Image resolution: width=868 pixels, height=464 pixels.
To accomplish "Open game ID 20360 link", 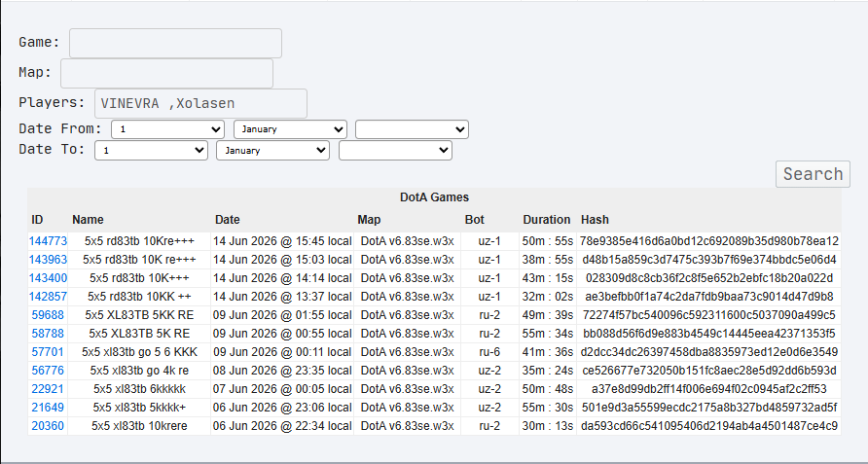I will click(48, 426).
